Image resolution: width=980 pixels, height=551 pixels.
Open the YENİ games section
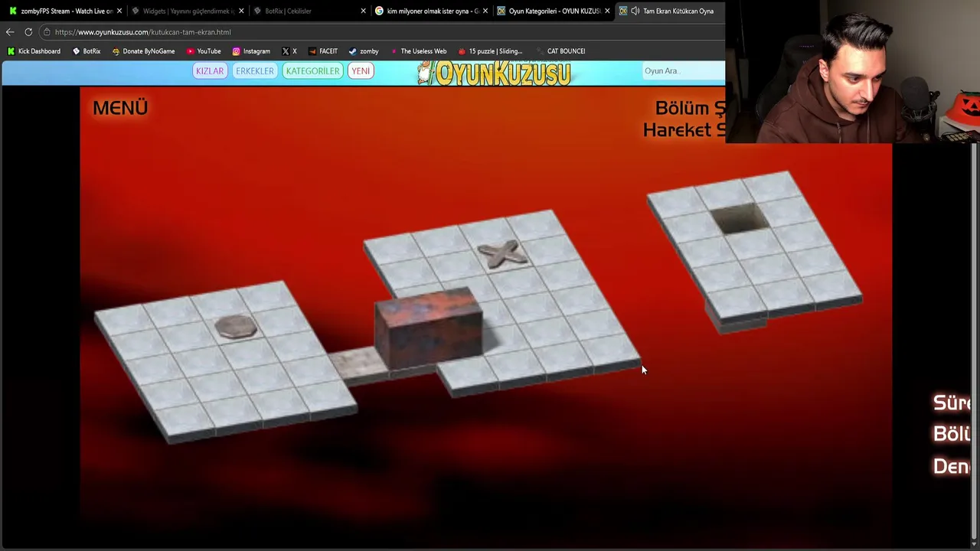pyautogui.click(x=361, y=71)
